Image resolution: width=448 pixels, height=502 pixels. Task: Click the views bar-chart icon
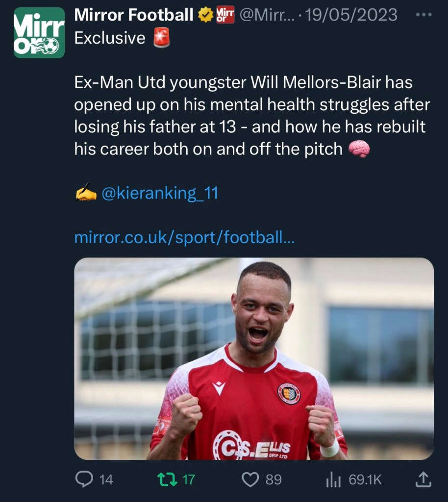(x=333, y=479)
